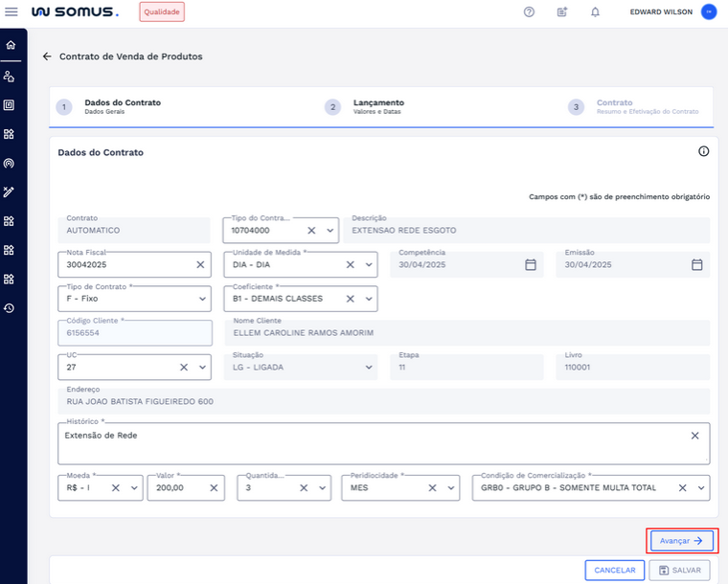The image size is (728, 584).
Task: Open the history clock icon in the sidebar
Action: (10, 308)
